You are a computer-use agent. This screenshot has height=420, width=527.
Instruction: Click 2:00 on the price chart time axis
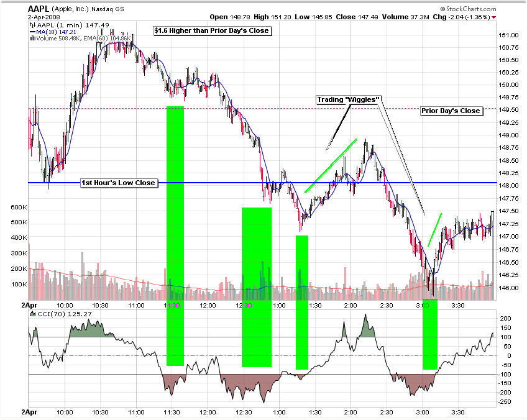click(x=351, y=306)
